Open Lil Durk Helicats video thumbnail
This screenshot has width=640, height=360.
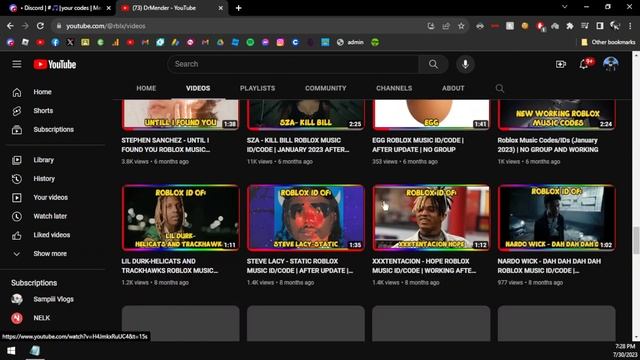[x=180, y=218]
